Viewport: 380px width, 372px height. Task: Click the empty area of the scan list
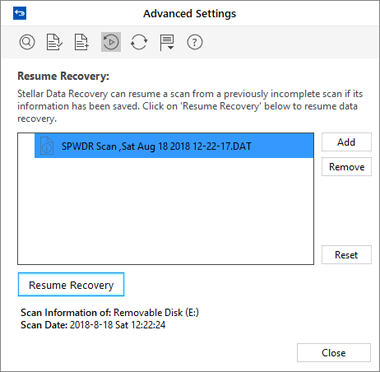tap(165, 211)
